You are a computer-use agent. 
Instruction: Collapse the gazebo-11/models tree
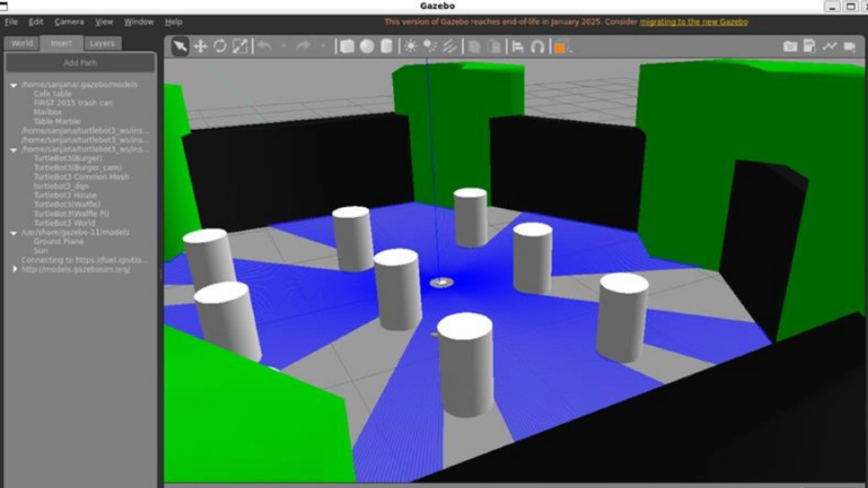coord(14,233)
